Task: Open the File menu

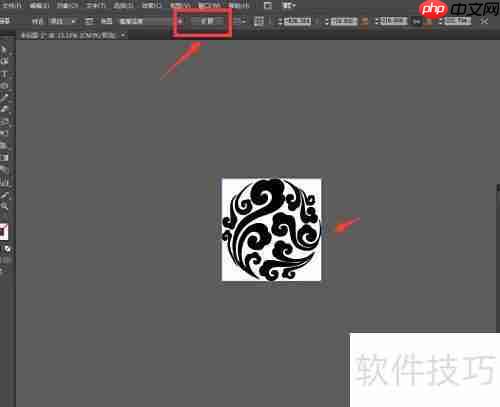Action: pos(12,5)
